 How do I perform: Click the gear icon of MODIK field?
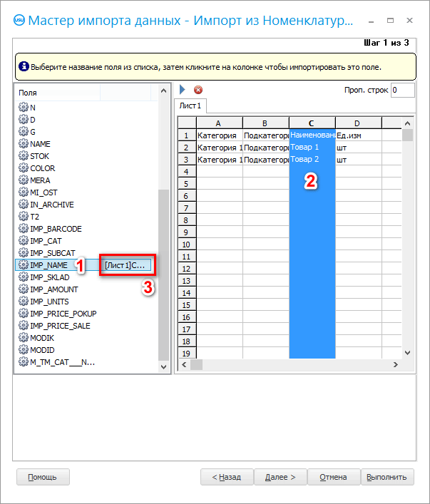pyautogui.click(x=23, y=338)
